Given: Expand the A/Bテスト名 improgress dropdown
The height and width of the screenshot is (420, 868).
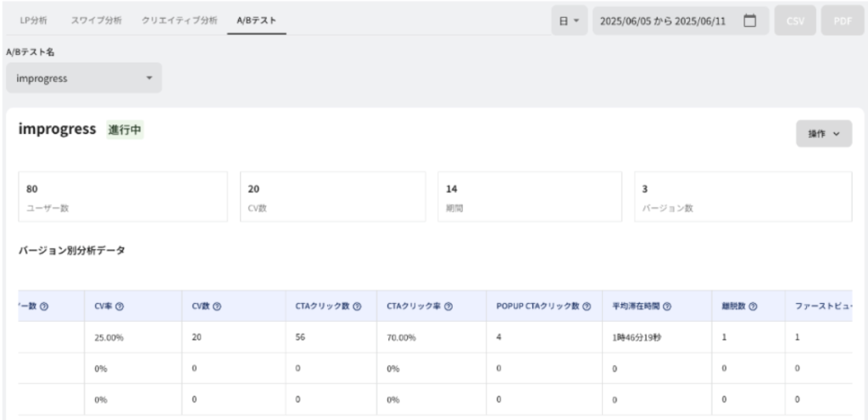Looking at the screenshot, I should tap(83, 78).
